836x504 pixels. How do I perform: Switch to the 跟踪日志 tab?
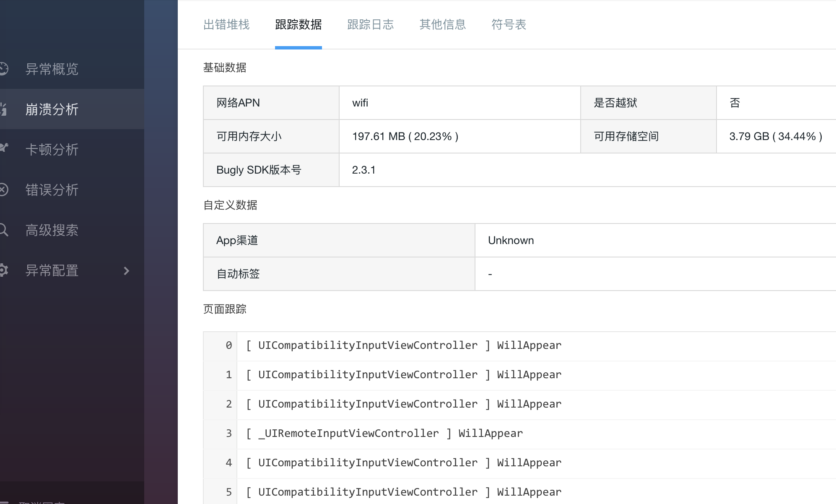pos(371,25)
